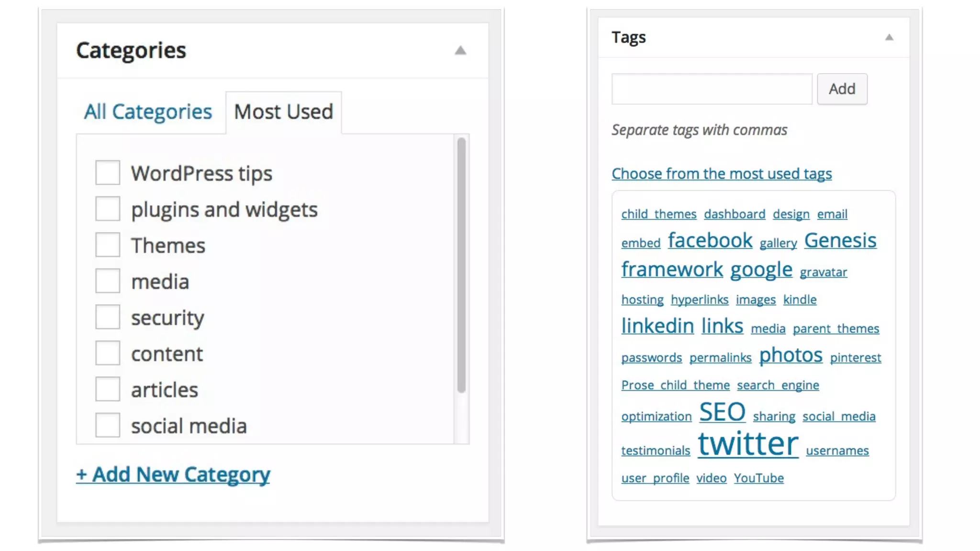Image resolution: width=980 pixels, height=551 pixels.
Task: Select the security category checkbox
Action: tap(108, 317)
